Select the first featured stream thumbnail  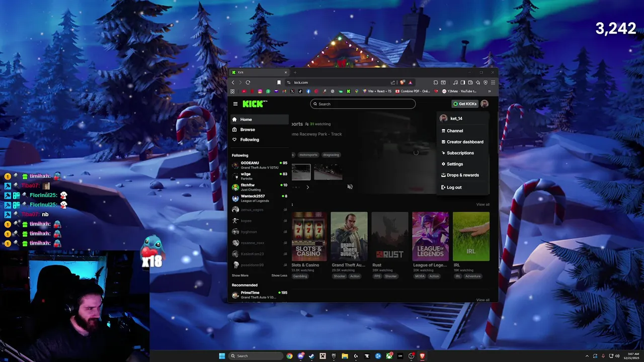pos(301,172)
